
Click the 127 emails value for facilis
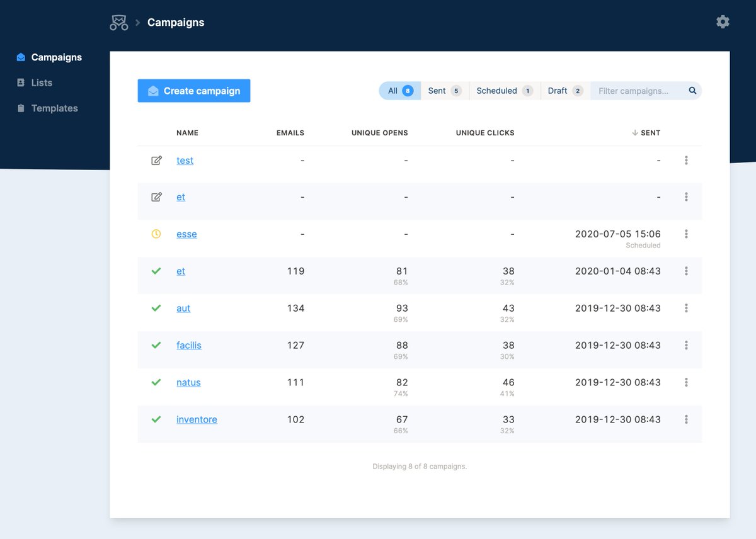coord(295,346)
